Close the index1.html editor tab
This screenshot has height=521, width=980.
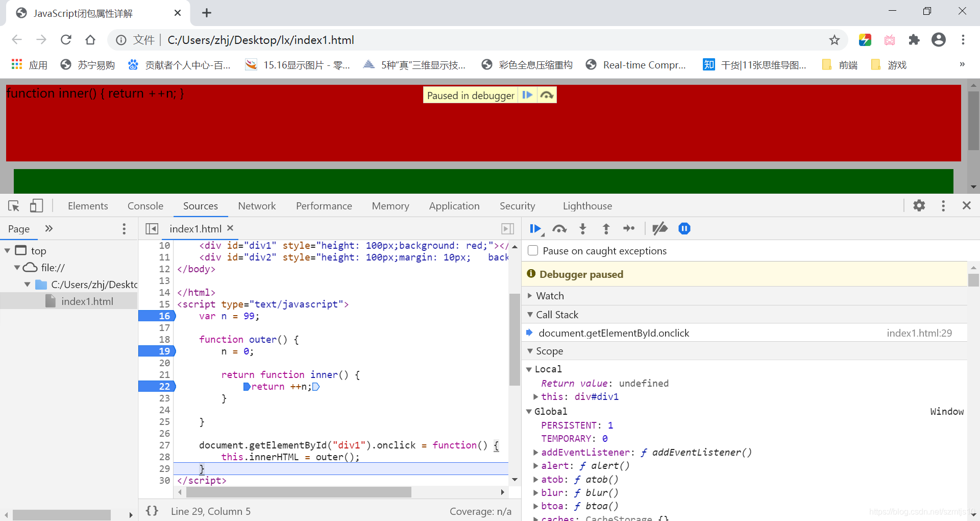pyautogui.click(x=230, y=228)
